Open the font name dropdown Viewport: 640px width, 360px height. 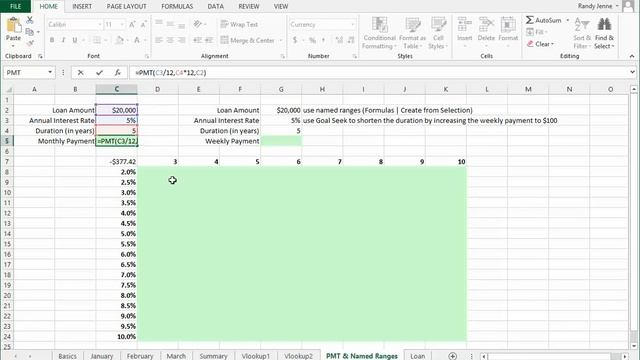[x=100, y=24]
